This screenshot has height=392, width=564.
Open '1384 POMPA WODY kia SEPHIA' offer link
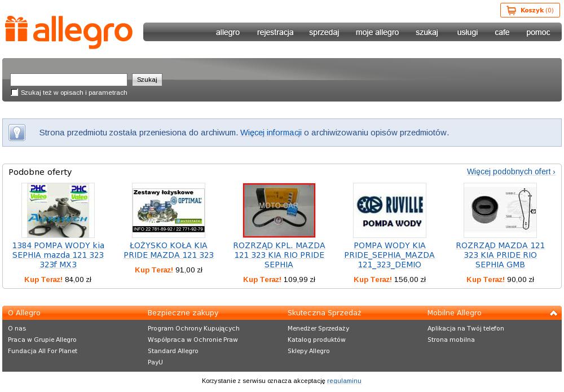(x=58, y=255)
